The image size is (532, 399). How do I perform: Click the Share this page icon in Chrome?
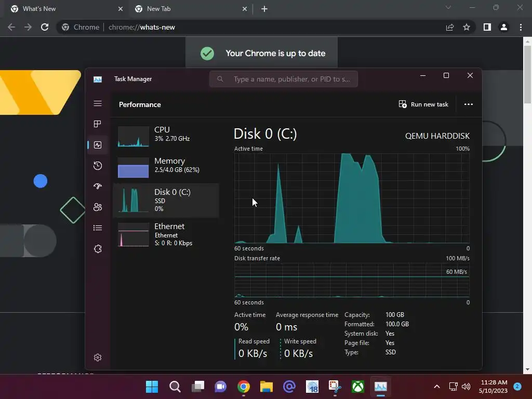450,27
